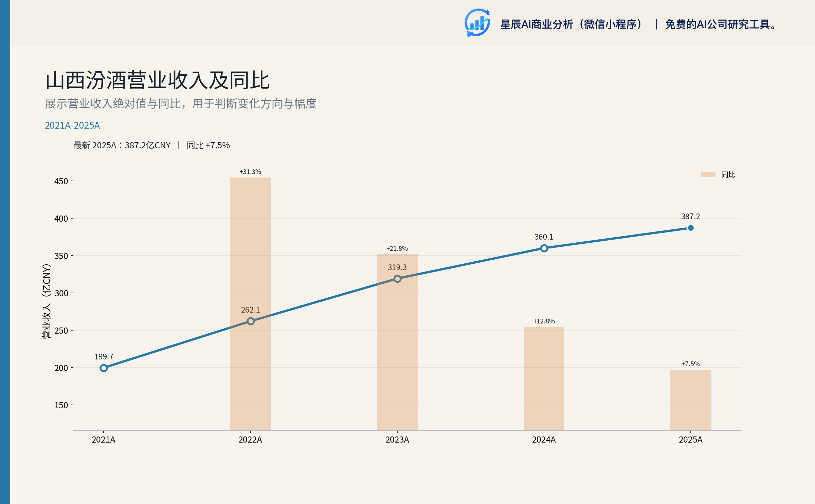The width and height of the screenshot is (815, 504).
Task: Click the 360.1 data label
Action: pos(544,237)
